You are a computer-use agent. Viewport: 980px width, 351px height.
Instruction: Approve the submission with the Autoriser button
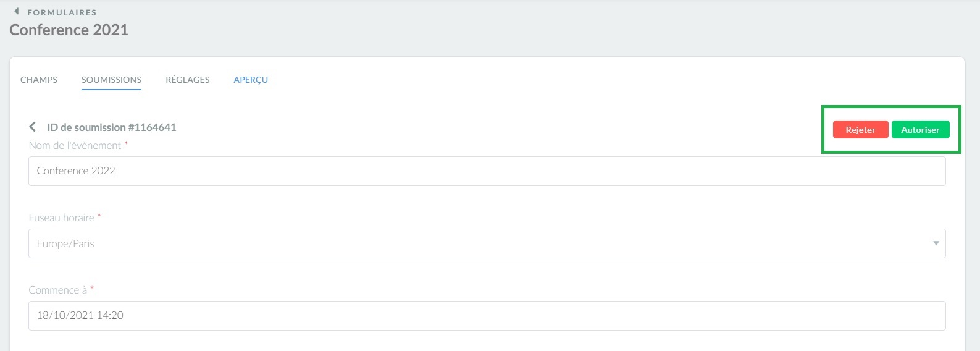[920, 130]
